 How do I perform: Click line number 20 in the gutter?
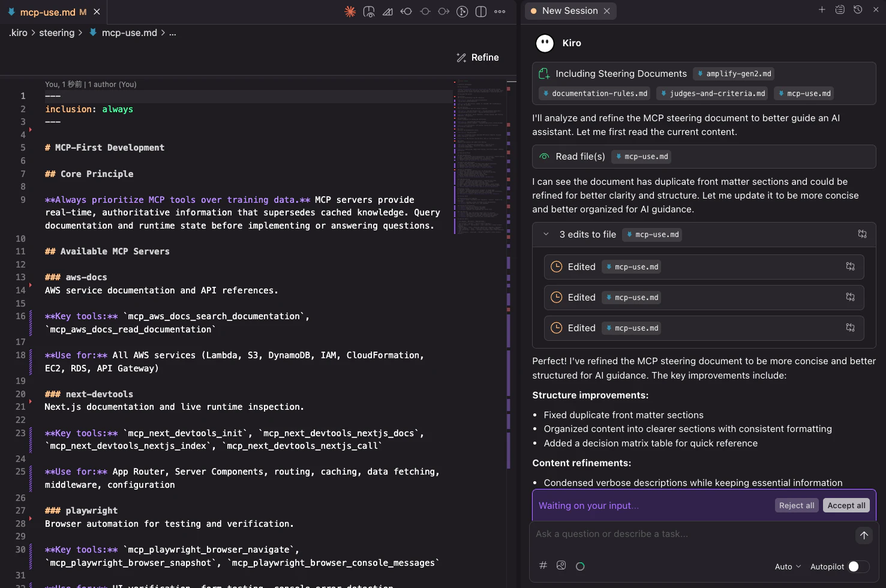(x=20, y=394)
